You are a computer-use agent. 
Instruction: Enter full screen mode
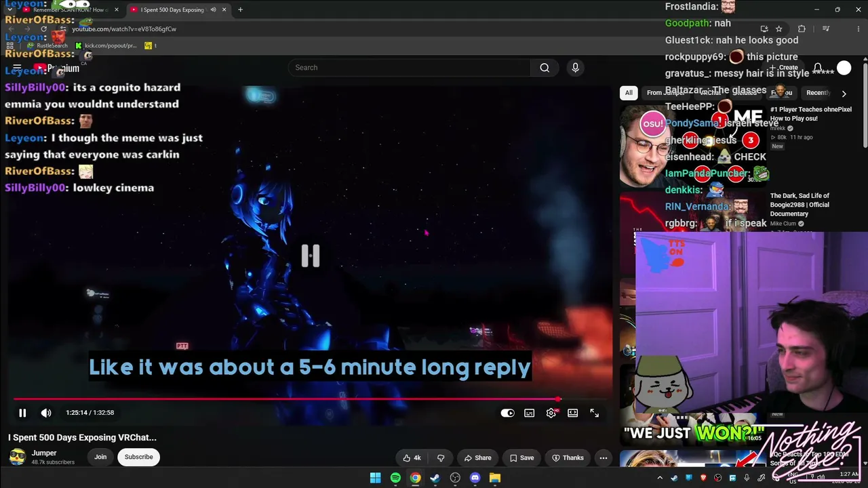click(x=595, y=413)
